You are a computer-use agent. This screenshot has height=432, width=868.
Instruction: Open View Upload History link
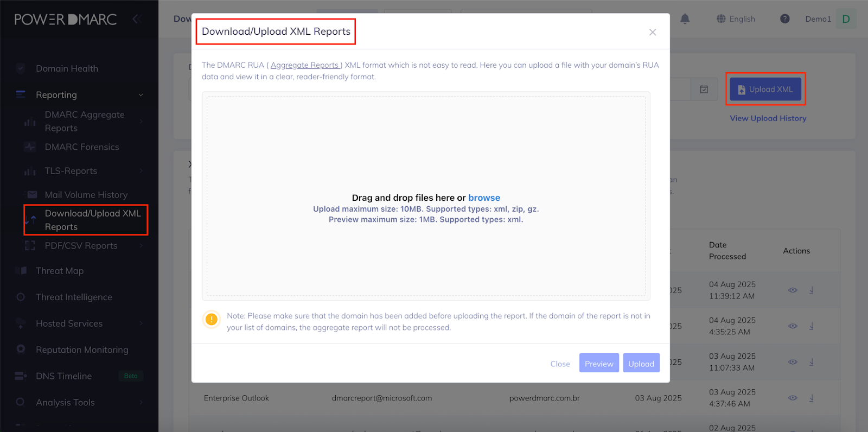(768, 118)
